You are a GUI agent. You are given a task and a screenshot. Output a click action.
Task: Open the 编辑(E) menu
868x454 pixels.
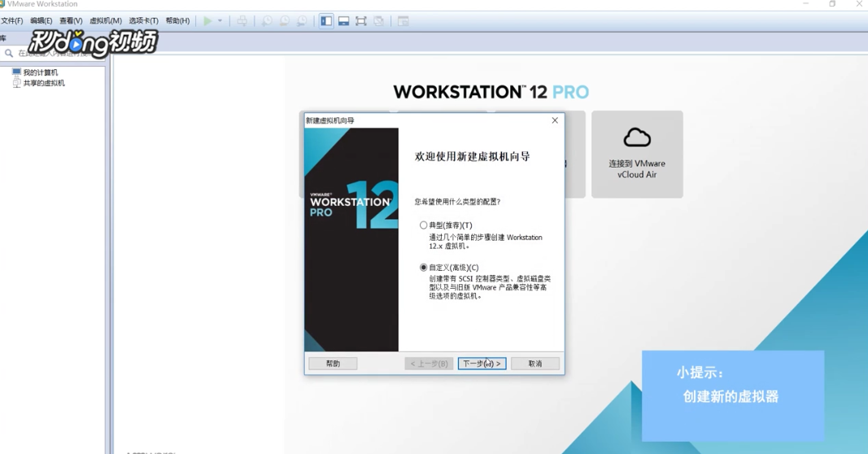[x=41, y=21]
